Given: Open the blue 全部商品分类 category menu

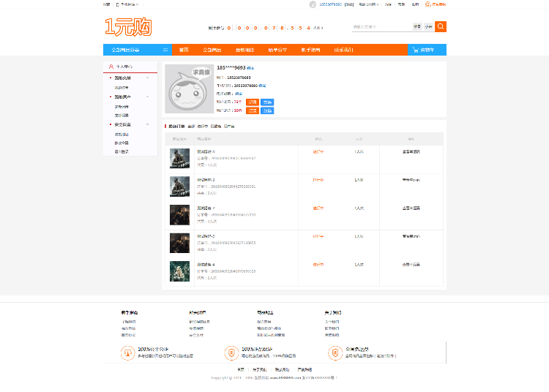Looking at the screenshot, I should point(138,50).
